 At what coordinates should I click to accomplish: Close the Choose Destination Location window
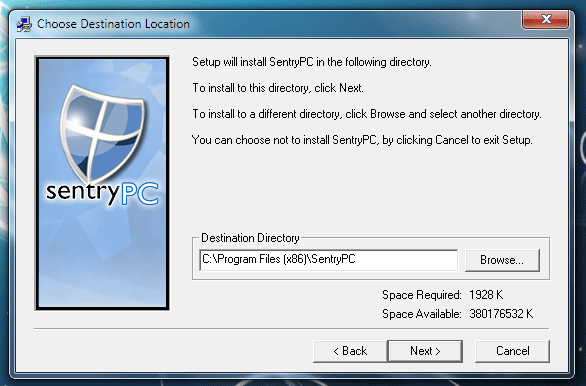click(546, 19)
